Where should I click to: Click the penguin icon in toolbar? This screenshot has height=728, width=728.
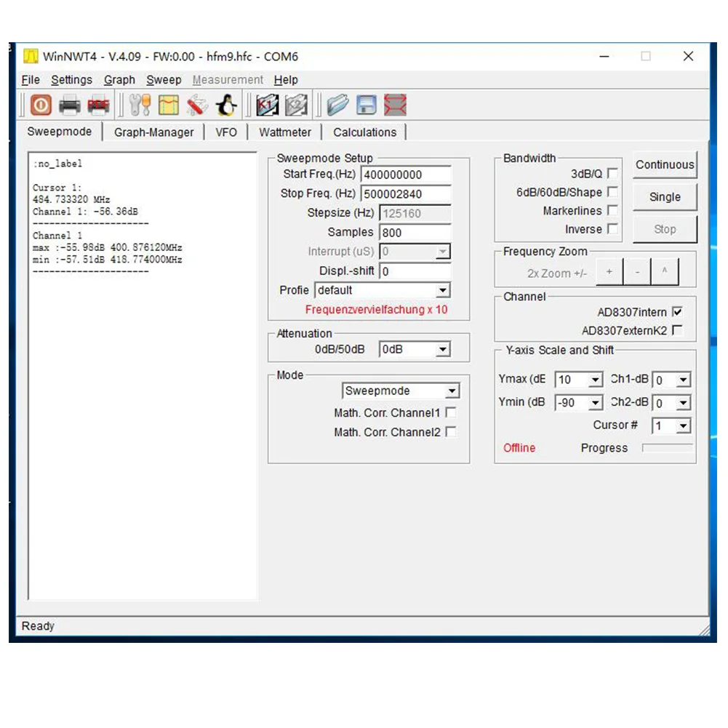point(227,105)
